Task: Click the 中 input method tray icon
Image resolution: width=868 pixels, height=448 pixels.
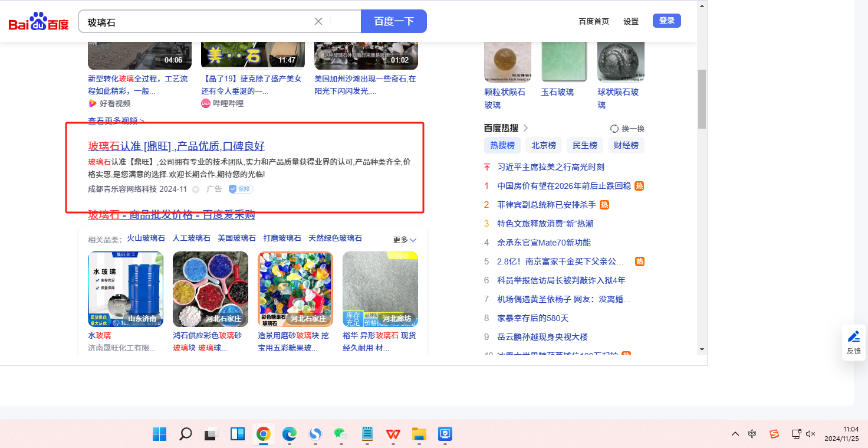Action: [x=752, y=434]
